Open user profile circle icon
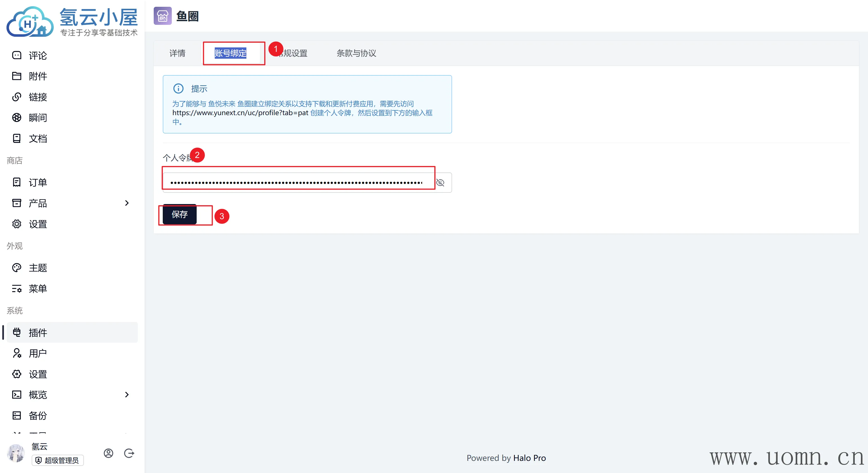This screenshot has height=473, width=868. [x=108, y=453]
